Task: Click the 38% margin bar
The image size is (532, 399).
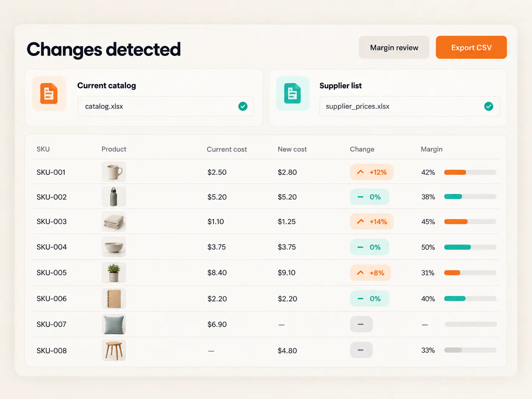Action: point(470,197)
